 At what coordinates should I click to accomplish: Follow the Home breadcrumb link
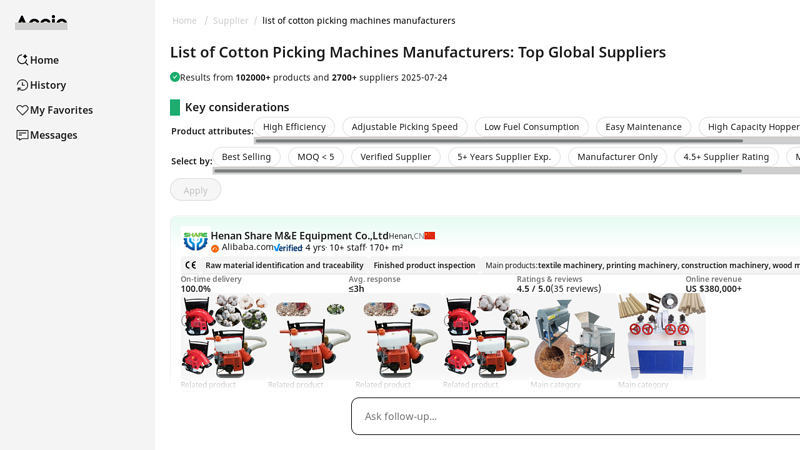coord(184,20)
